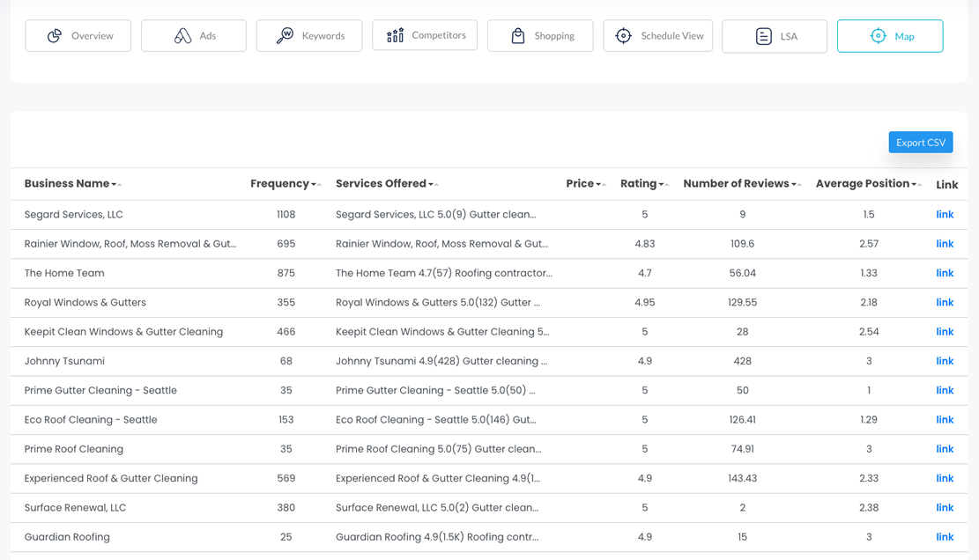Click services text for Johnny Tsunami 4.9(428)
This screenshot has width=979, height=560.
click(441, 361)
